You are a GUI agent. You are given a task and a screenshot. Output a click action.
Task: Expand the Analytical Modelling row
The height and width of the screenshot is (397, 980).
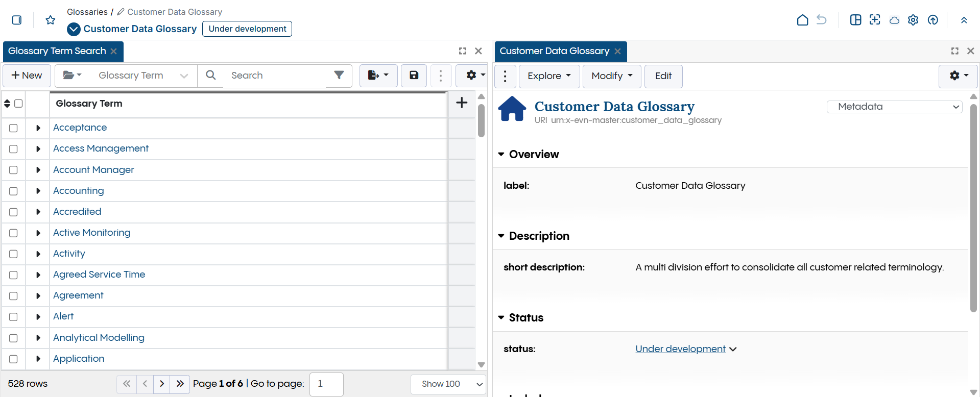38,338
